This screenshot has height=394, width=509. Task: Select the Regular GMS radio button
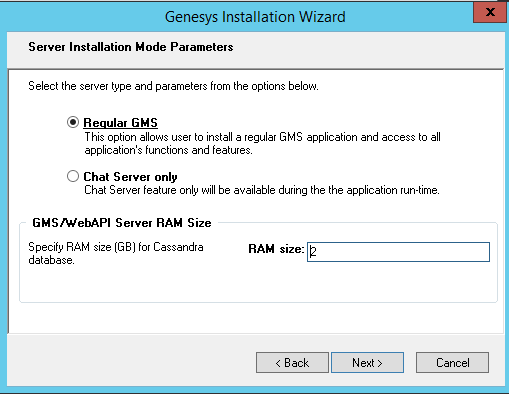tap(73, 122)
